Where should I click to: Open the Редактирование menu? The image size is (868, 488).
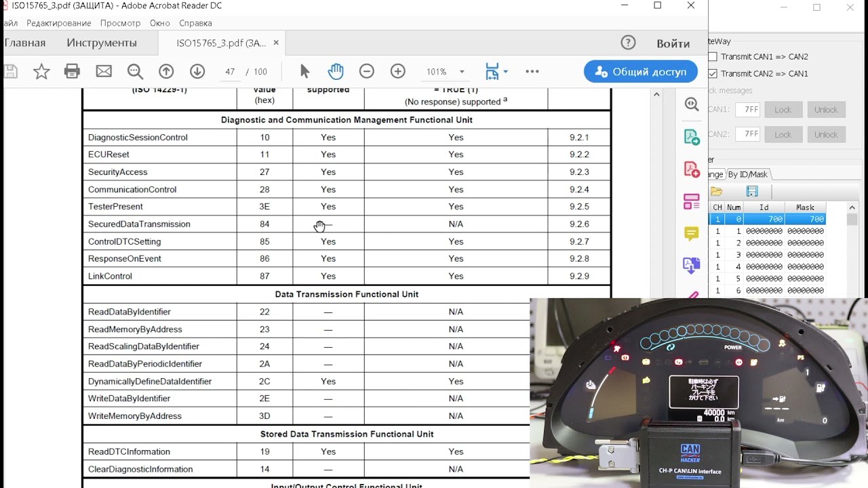point(59,23)
